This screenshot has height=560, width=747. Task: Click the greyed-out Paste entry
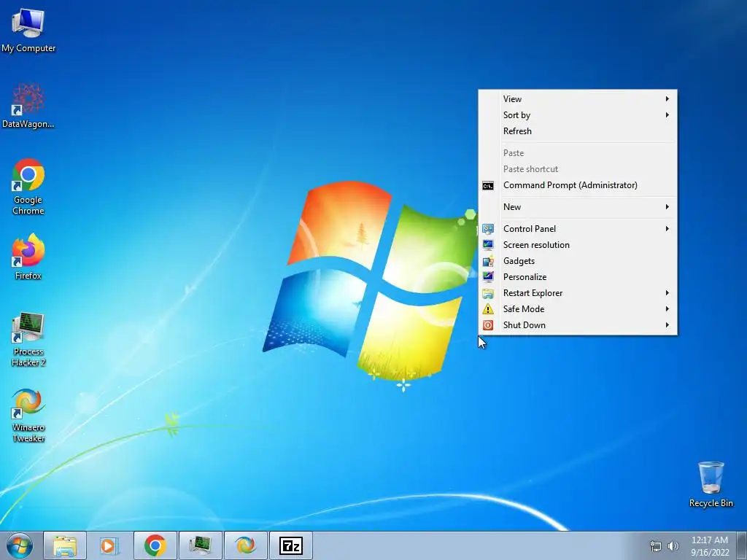coord(578,153)
